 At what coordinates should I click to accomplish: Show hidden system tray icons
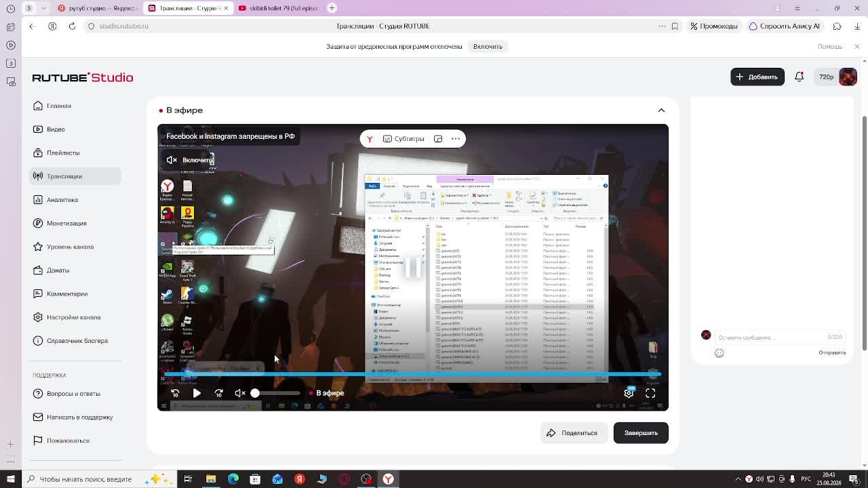click(x=736, y=479)
